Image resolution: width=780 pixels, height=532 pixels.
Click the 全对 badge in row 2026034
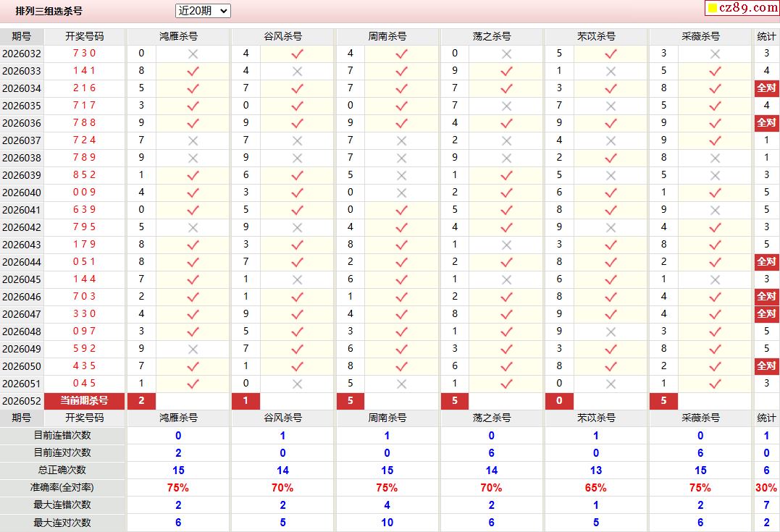pos(766,88)
